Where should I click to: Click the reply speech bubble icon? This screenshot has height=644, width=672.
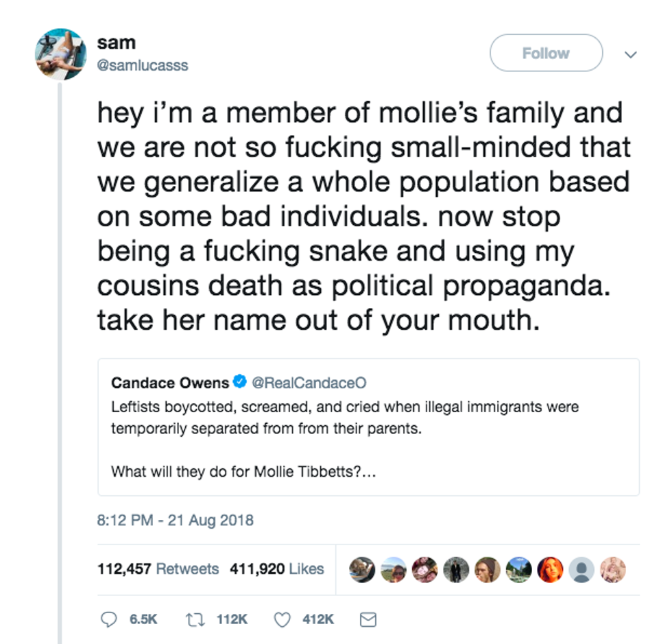tap(110, 619)
